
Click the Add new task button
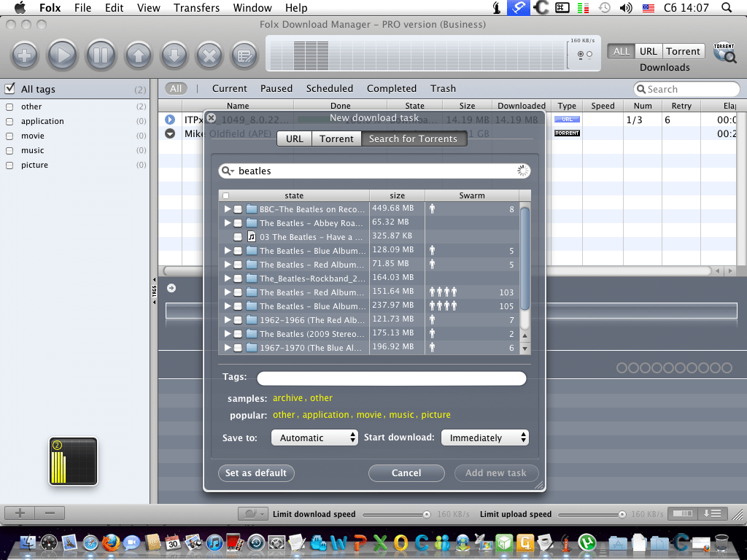(x=496, y=472)
